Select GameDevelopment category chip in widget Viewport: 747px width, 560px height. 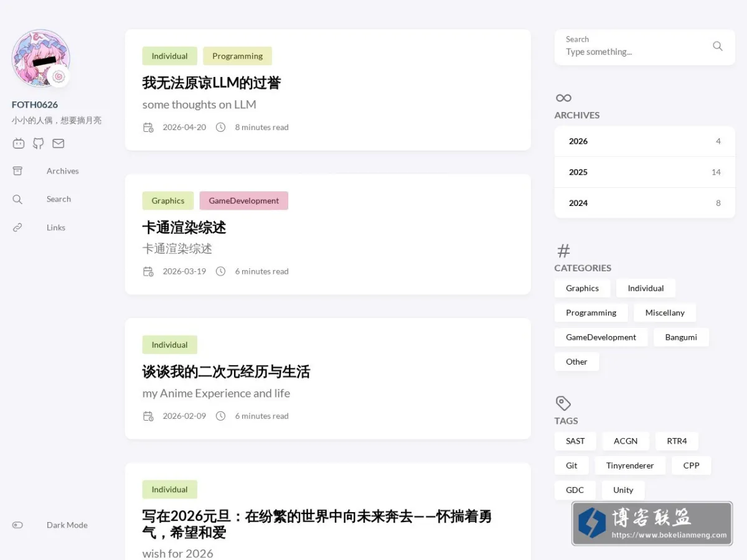pos(601,337)
